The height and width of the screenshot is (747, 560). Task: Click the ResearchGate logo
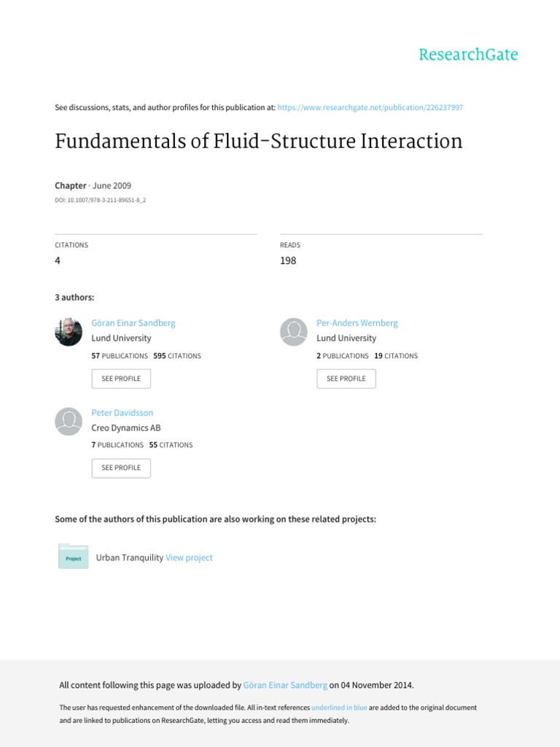tap(467, 55)
